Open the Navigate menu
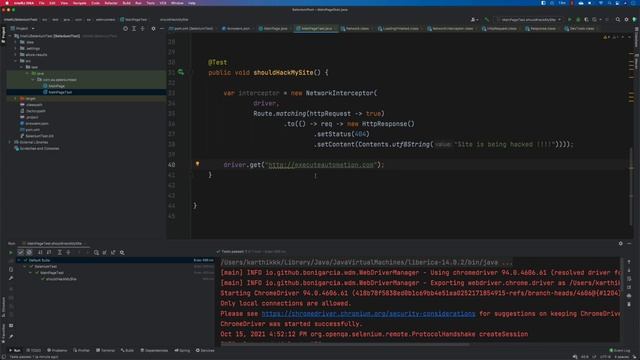Image resolution: width=640 pixels, height=360 pixels. pos(79,3)
